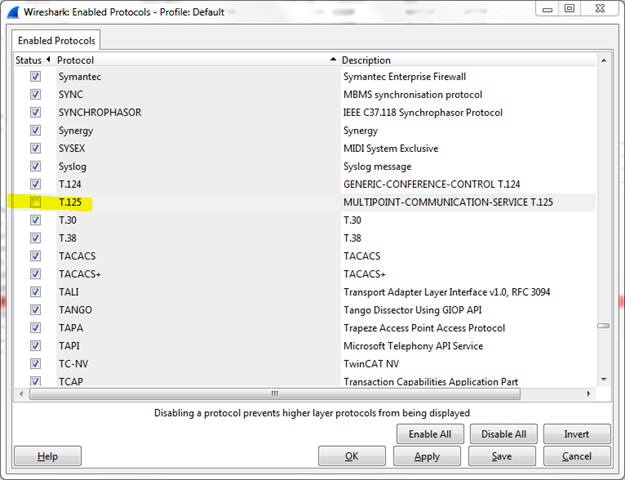Disable the SYNCHROPHASOR protocol checkbox

coord(35,112)
